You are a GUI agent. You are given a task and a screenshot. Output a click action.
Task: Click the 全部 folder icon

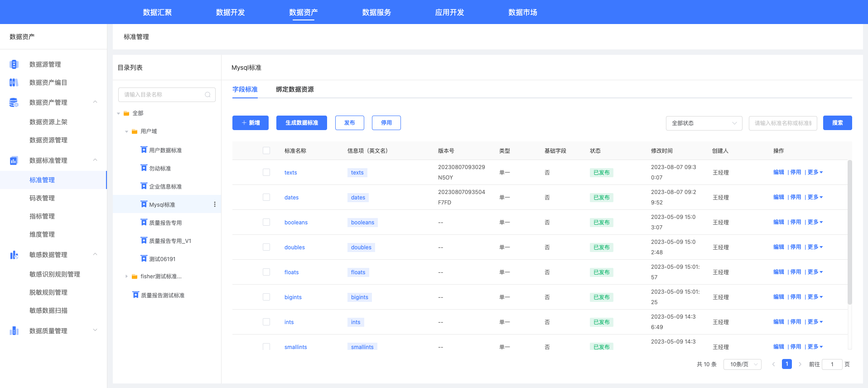pos(126,113)
